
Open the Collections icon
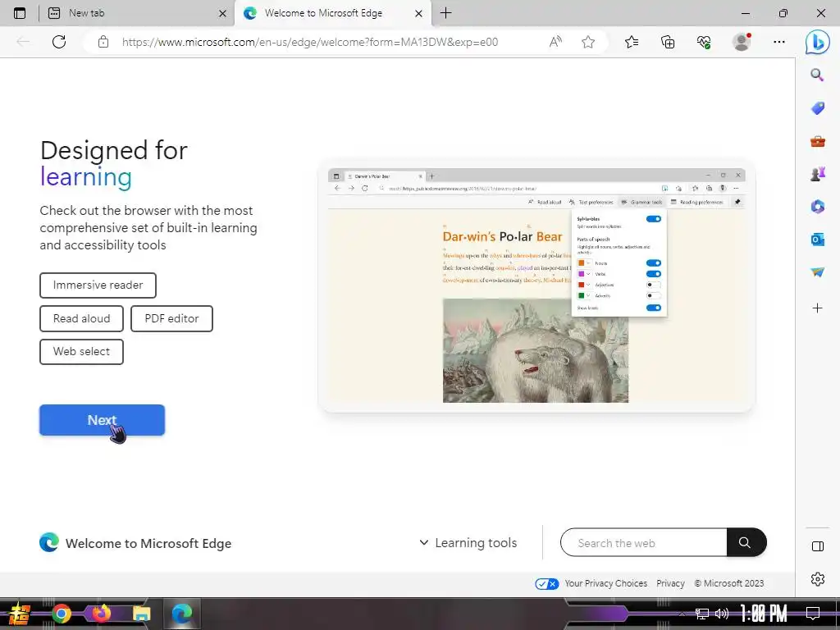668,42
